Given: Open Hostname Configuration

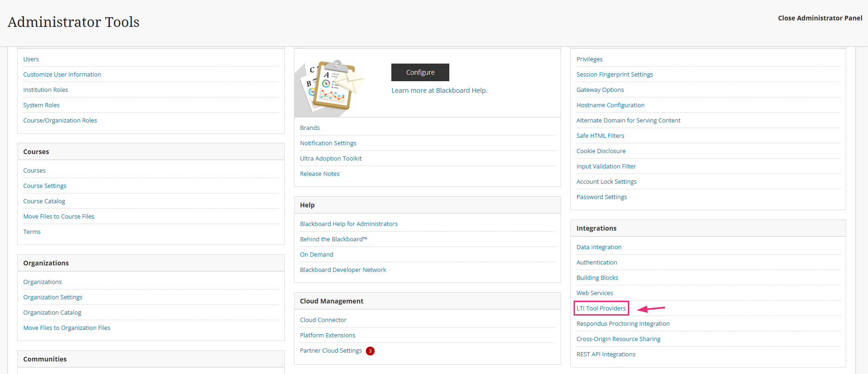Looking at the screenshot, I should click(610, 105).
